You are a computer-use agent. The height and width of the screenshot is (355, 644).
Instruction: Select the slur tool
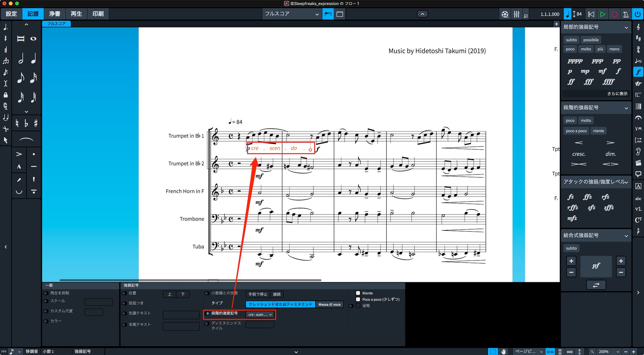coord(26,139)
